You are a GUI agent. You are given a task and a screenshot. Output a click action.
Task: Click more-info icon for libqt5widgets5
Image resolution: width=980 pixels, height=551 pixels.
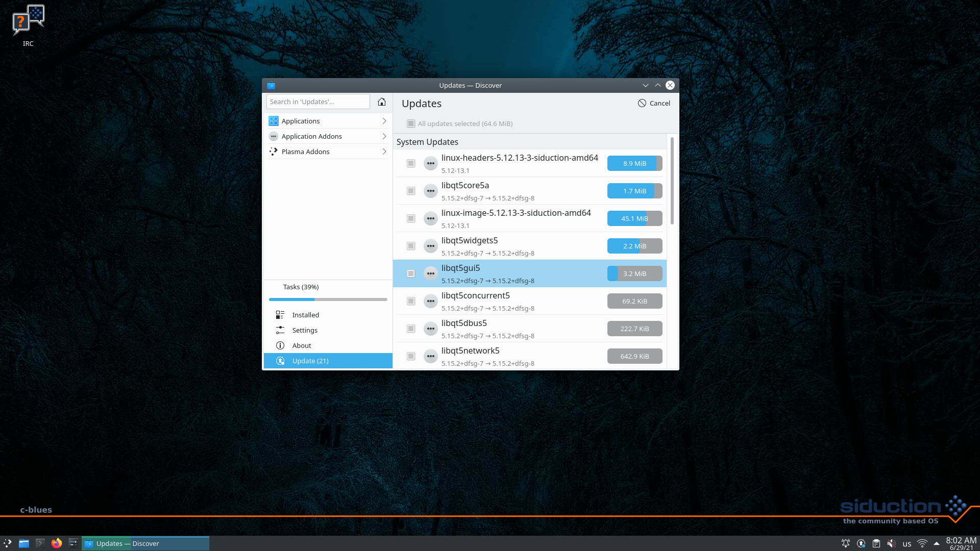pos(431,246)
